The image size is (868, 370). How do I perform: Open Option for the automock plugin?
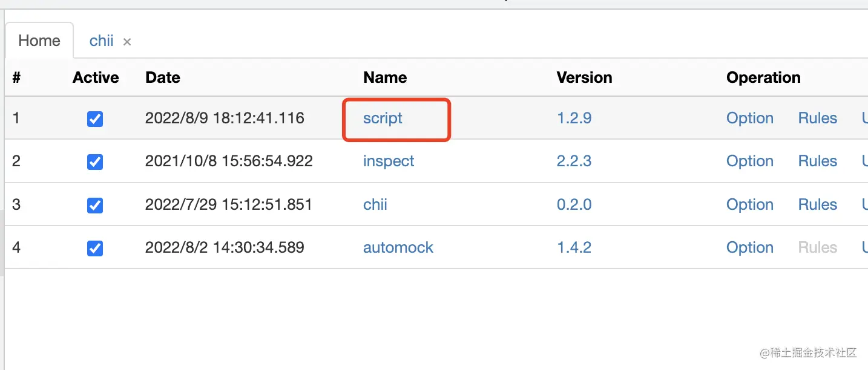click(750, 247)
